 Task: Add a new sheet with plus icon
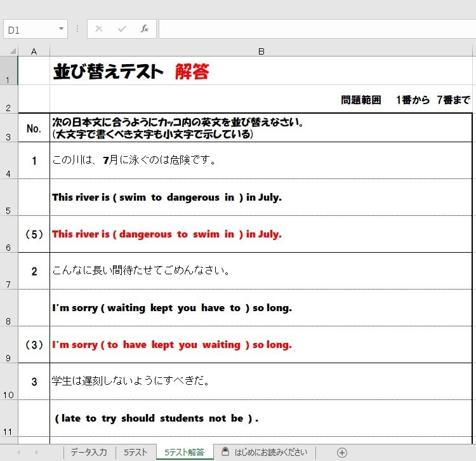(342, 453)
